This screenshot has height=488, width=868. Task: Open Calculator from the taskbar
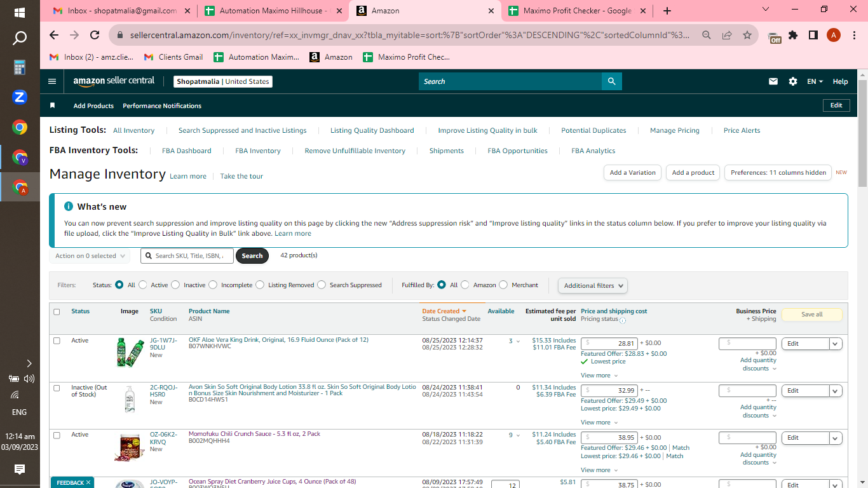[20, 67]
